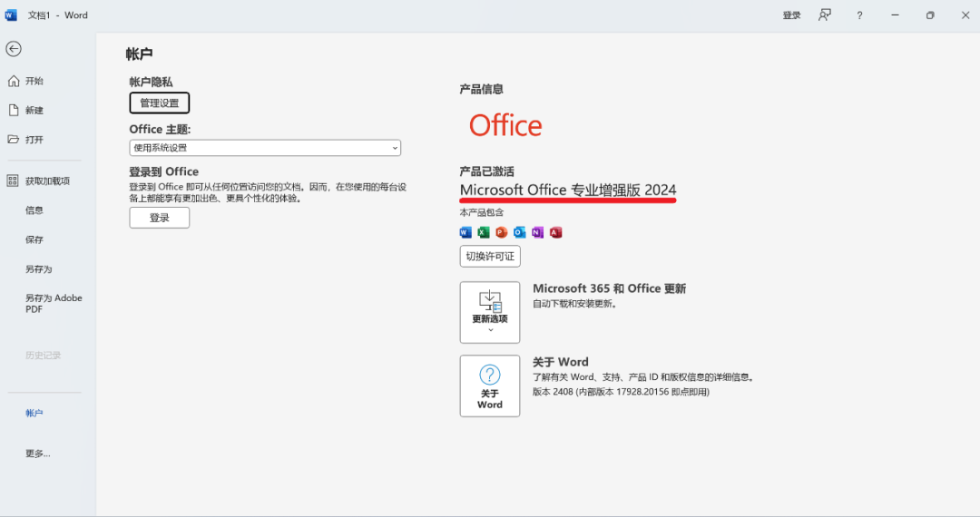Open 更多... in the sidebar
Image resolution: width=980 pixels, height=517 pixels.
pos(38,454)
